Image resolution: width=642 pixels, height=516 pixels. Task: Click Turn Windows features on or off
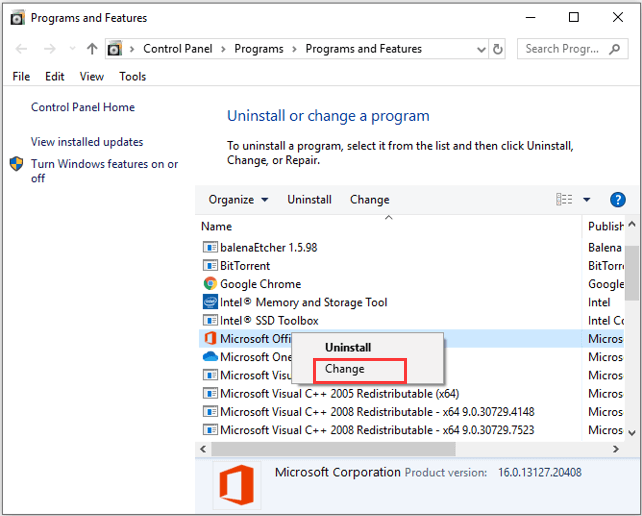(104, 171)
